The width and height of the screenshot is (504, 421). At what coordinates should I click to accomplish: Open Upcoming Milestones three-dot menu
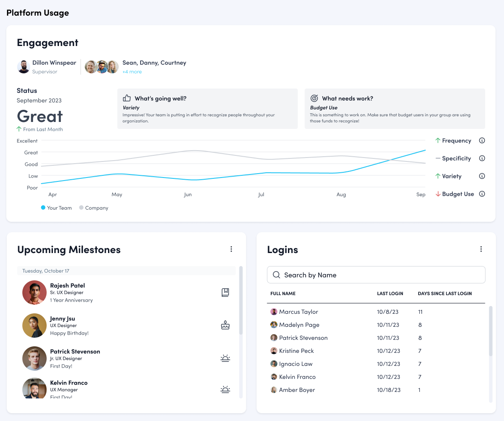click(231, 249)
